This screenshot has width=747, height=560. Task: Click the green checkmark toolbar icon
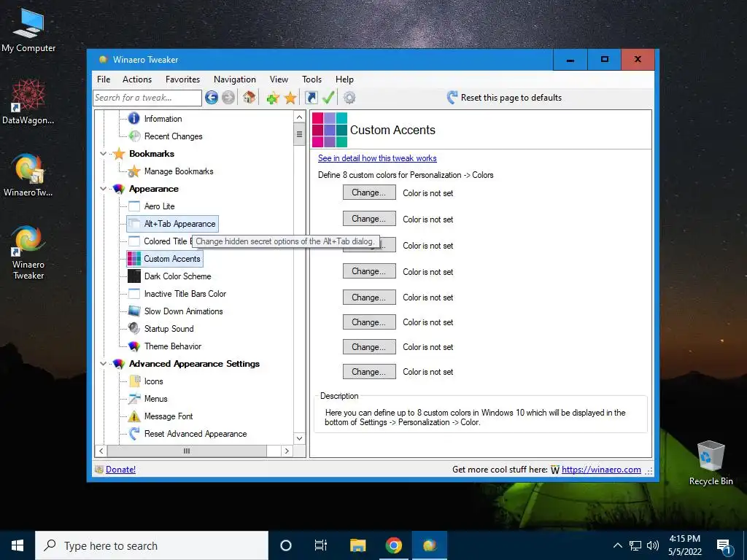pyautogui.click(x=328, y=97)
